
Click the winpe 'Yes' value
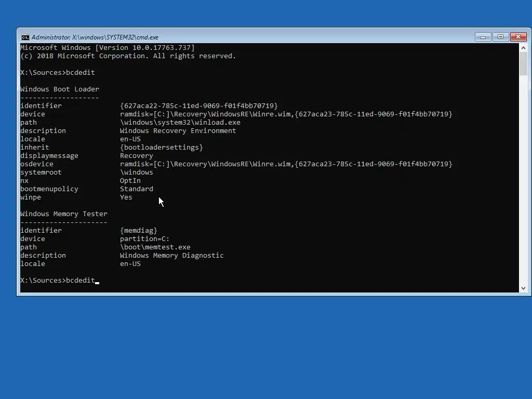[x=126, y=197]
